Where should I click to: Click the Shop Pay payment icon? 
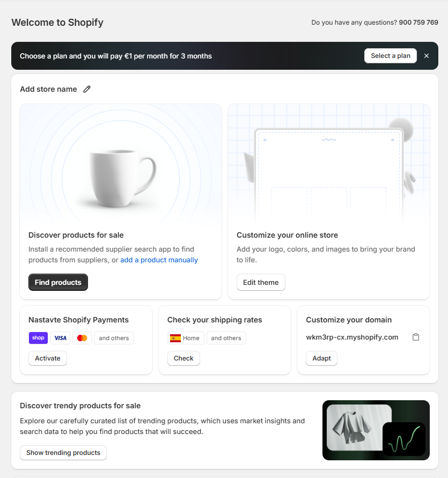click(38, 338)
